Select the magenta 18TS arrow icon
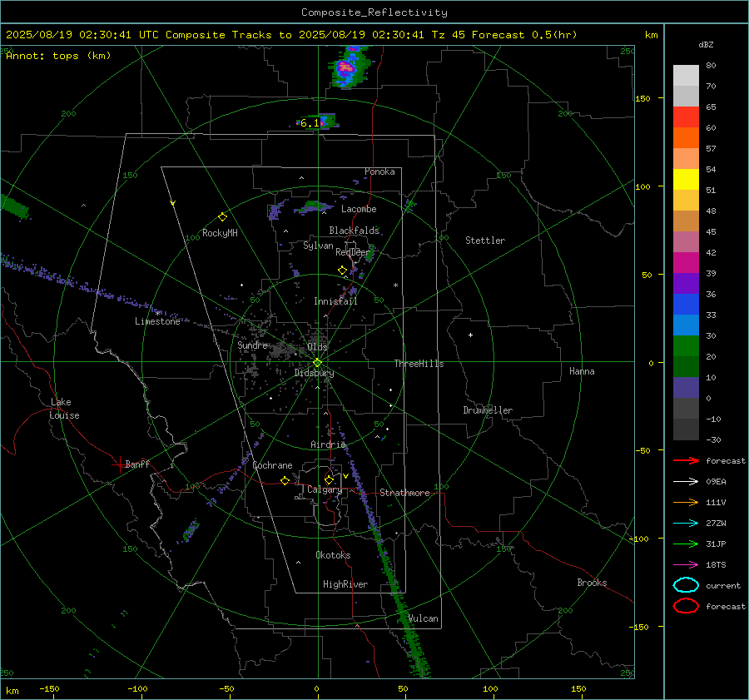749x700 pixels. [x=686, y=565]
